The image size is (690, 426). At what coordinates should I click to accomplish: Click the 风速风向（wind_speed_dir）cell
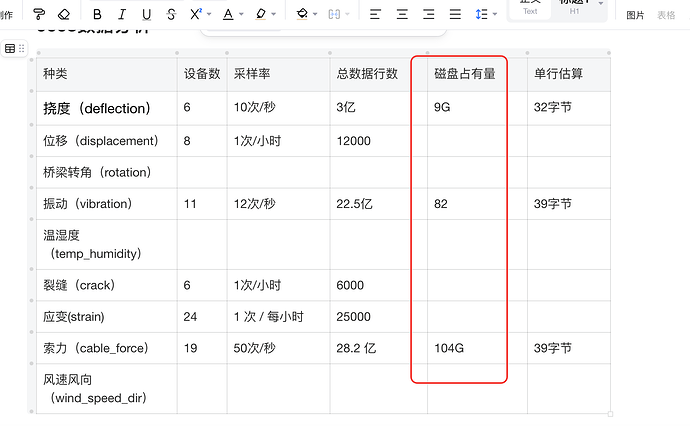coord(107,389)
